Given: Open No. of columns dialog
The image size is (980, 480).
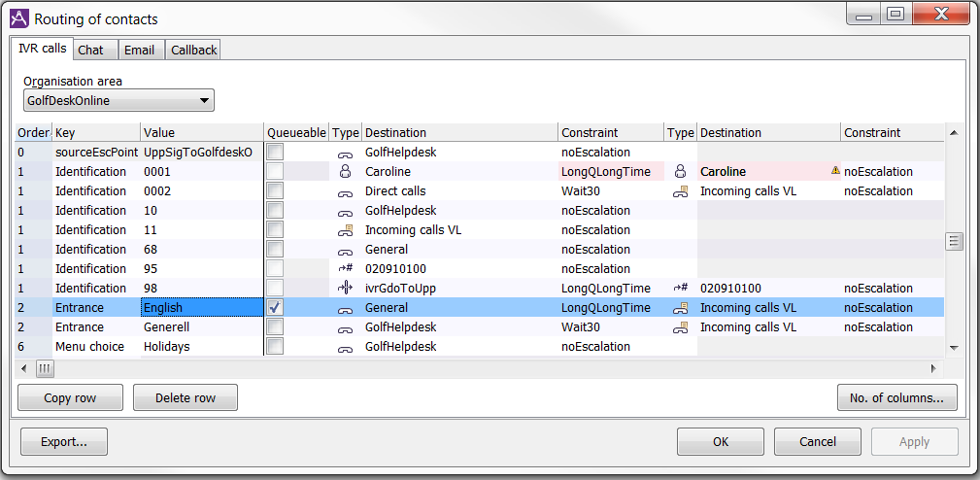Looking at the screenshot, I should tap(896, 397).
